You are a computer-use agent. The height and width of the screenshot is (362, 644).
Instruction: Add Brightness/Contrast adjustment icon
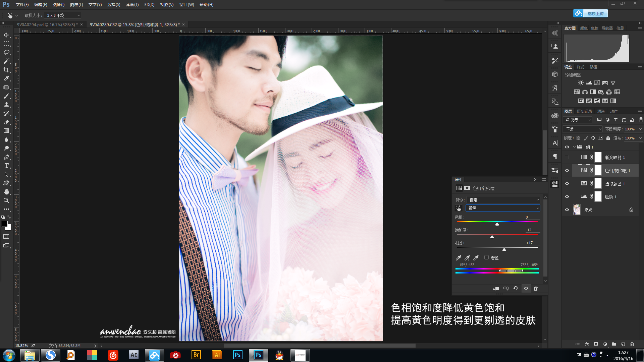pos(581,83)
